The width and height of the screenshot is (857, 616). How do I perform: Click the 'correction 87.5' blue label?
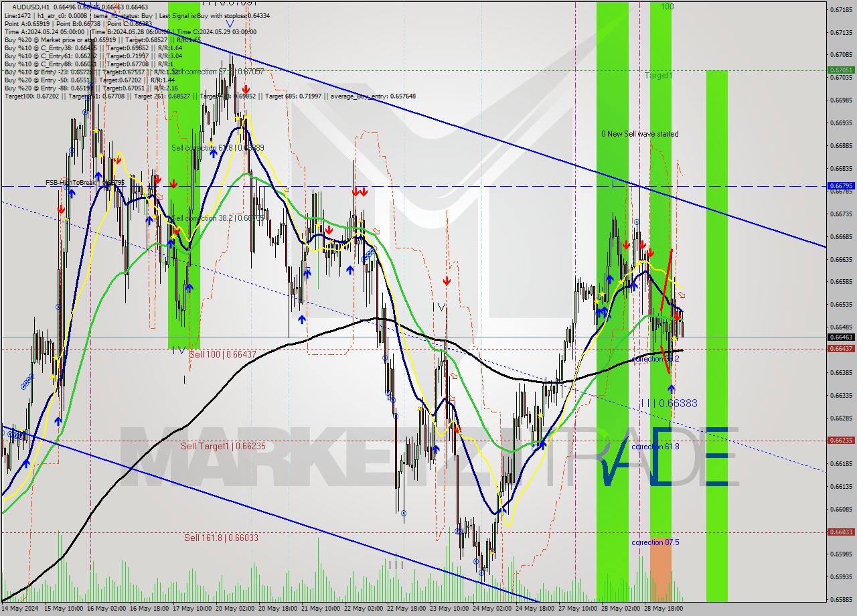[655, 542]
